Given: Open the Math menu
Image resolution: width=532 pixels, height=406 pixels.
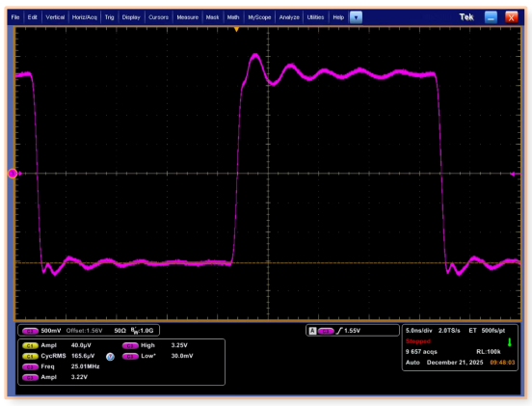Looking at the screenshot, I should point(233,17).
